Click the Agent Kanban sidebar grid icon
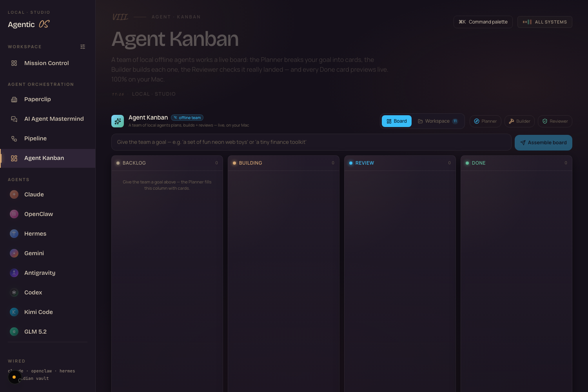Viewport: 588px width, 392px height. pos(14,158)
